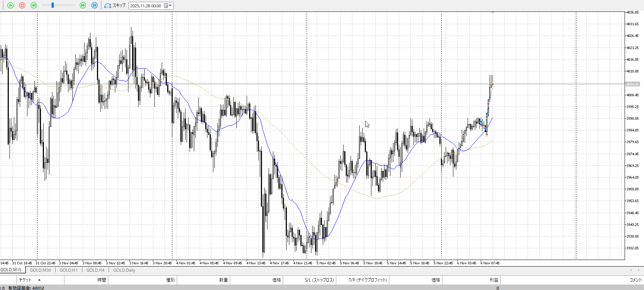This screenshot has height=290, width=644.
Task: Open the GOLD,H4 chart tab
Action: coord(95,270)
